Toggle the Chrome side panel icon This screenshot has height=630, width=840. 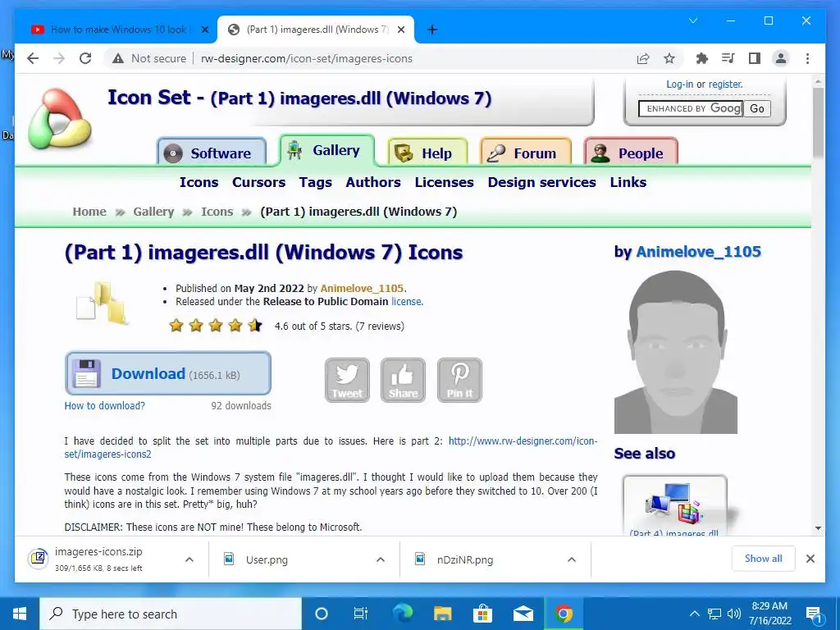point(755,58)
